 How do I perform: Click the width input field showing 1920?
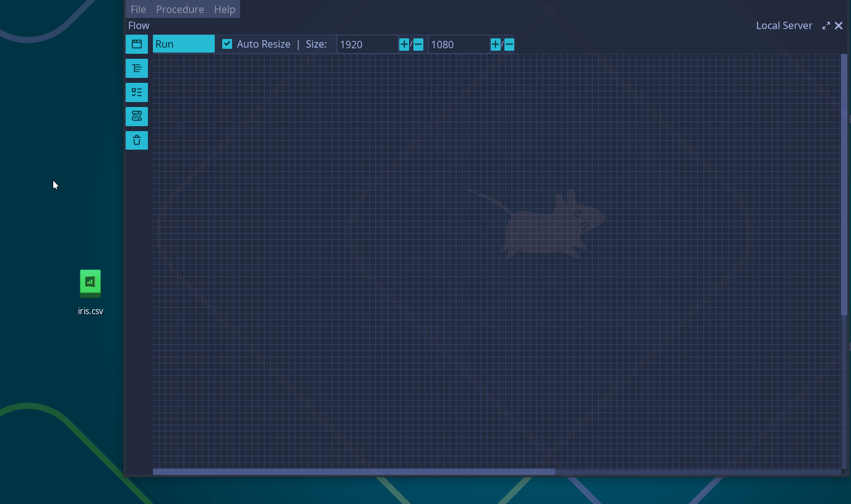coord(367,45)
